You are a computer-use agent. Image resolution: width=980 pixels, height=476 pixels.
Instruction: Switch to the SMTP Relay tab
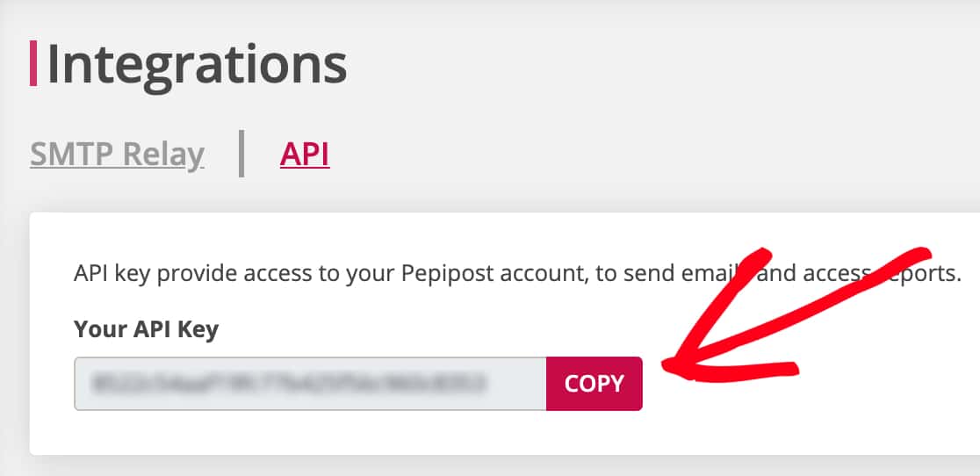click(117, 154)
